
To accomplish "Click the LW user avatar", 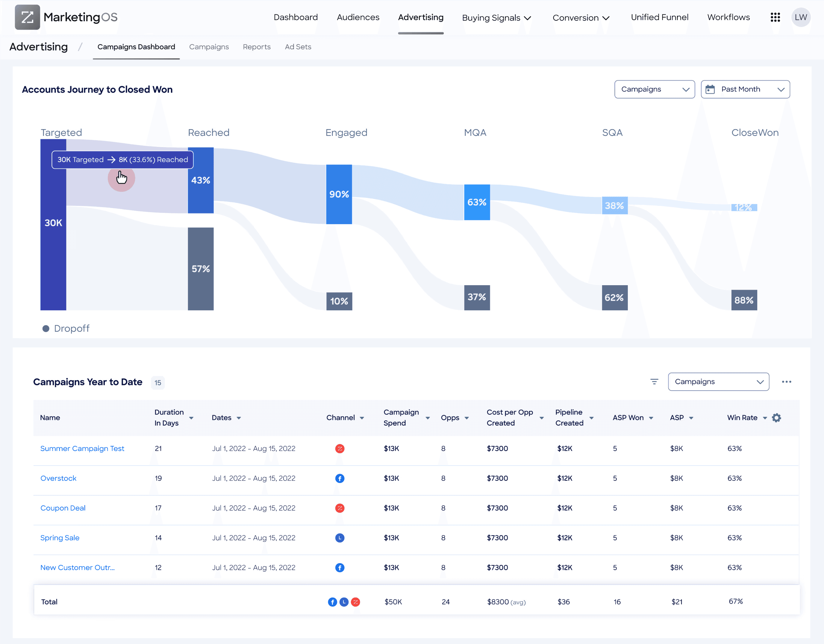I will (x=801, y=17).
